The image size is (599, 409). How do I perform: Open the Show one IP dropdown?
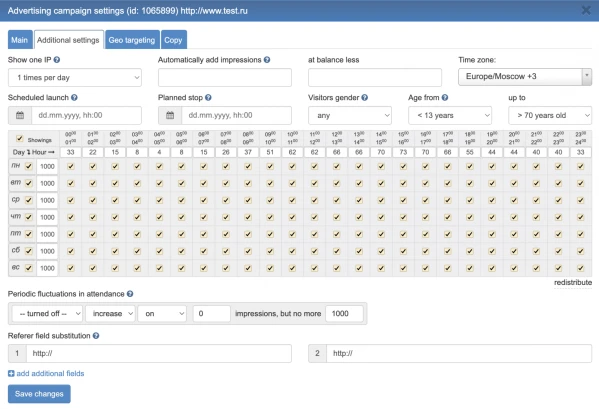tap(75, 78)
